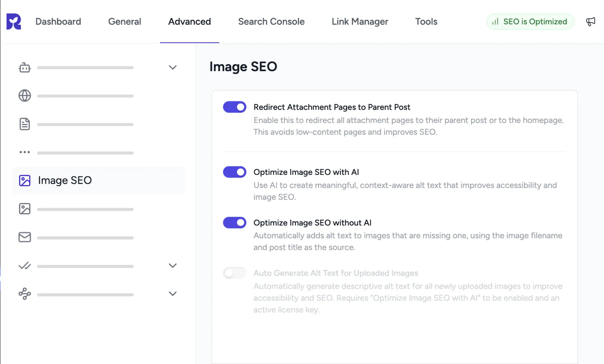Open the envelope email sidebar item
Viewport: 604px width, 364px height.
[25, 237]
